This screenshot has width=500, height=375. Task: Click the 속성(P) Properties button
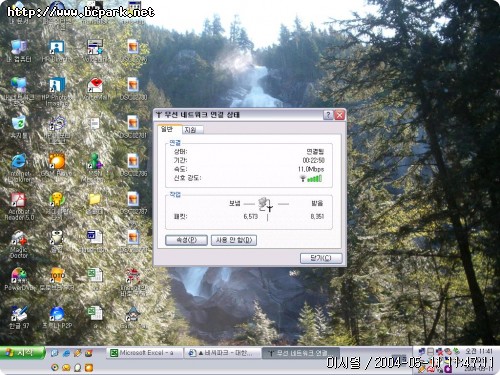point(186,240)
